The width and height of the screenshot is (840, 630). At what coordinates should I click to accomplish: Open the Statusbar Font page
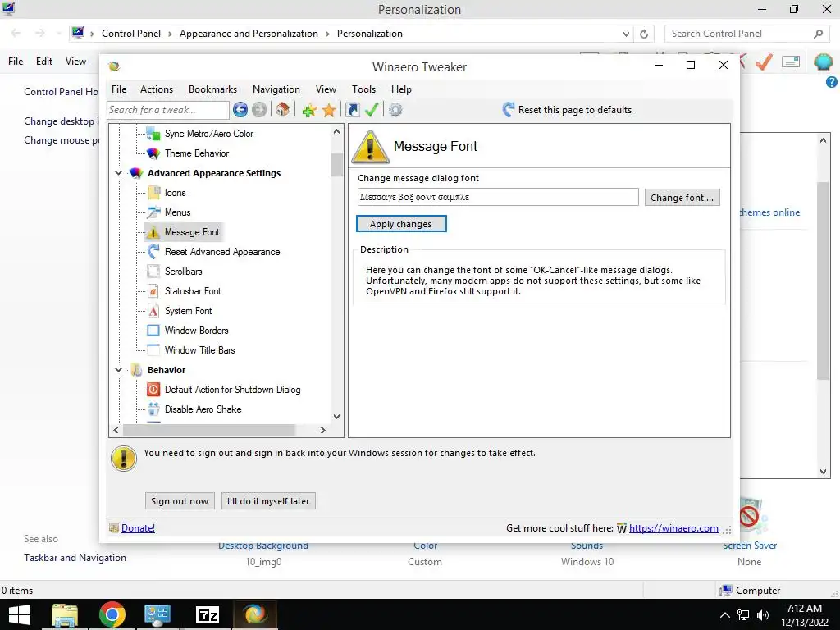(193, 291)
